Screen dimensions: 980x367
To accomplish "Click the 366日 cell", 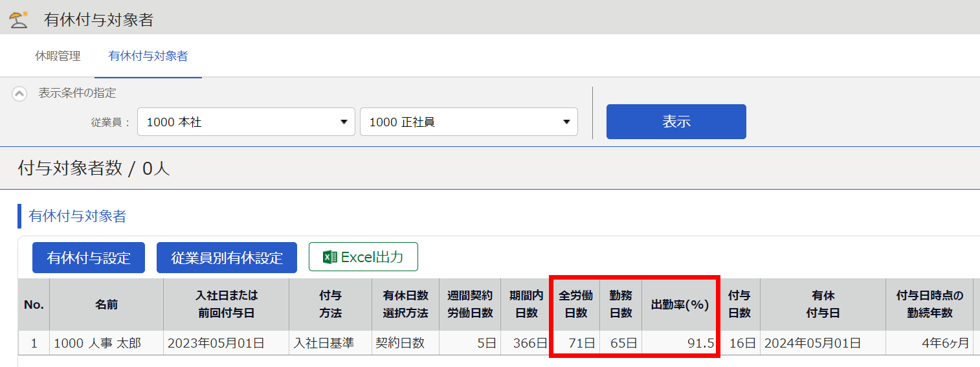I will (x=526, y=343).
